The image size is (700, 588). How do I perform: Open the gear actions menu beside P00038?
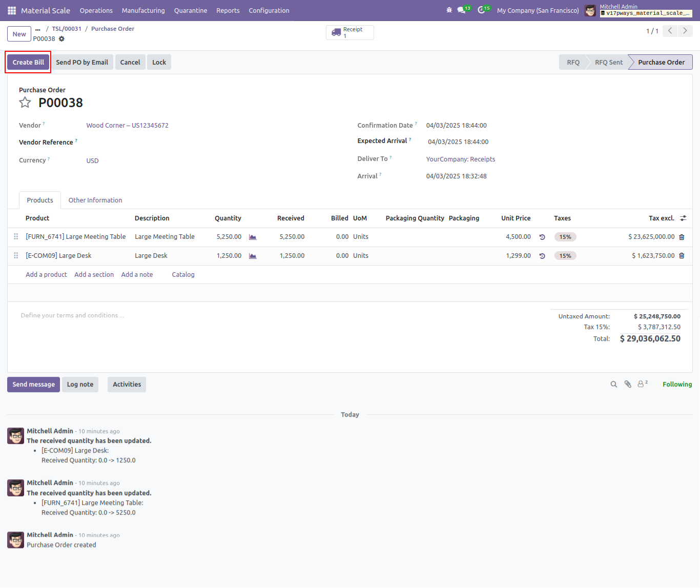[61, 39]
